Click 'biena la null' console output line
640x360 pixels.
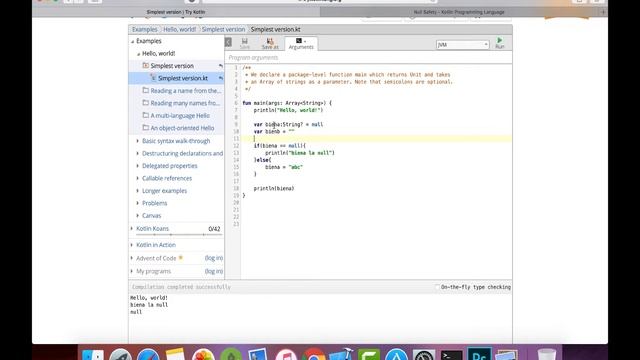149,305
